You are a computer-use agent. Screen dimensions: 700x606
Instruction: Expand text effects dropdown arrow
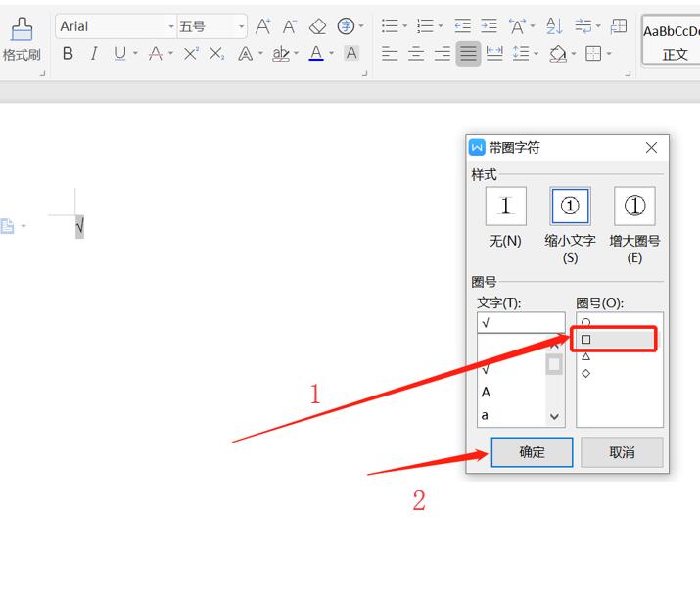[x=260, y=54]
